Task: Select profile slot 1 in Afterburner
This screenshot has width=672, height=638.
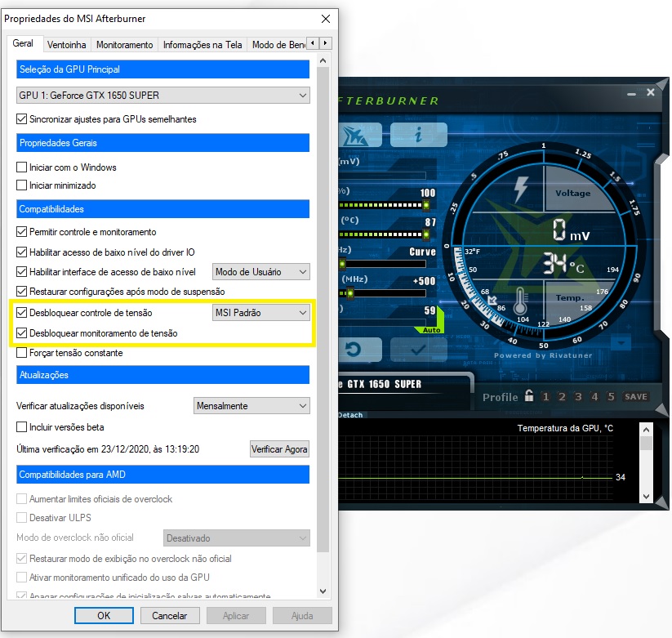Action: click(x=545, y=397)
